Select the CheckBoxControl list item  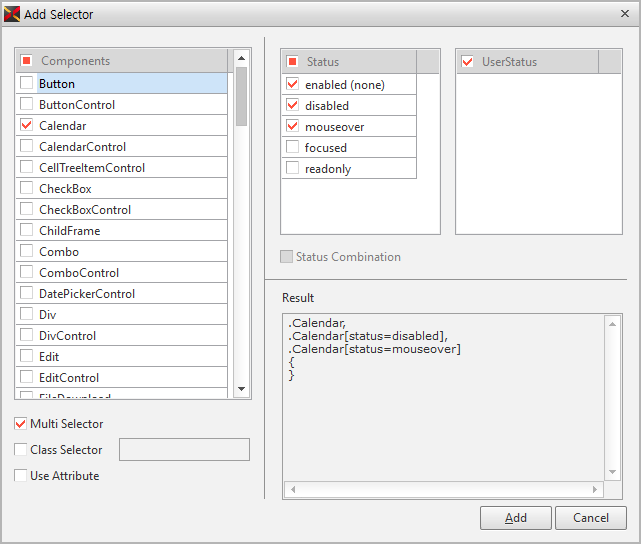coord(85,210)
